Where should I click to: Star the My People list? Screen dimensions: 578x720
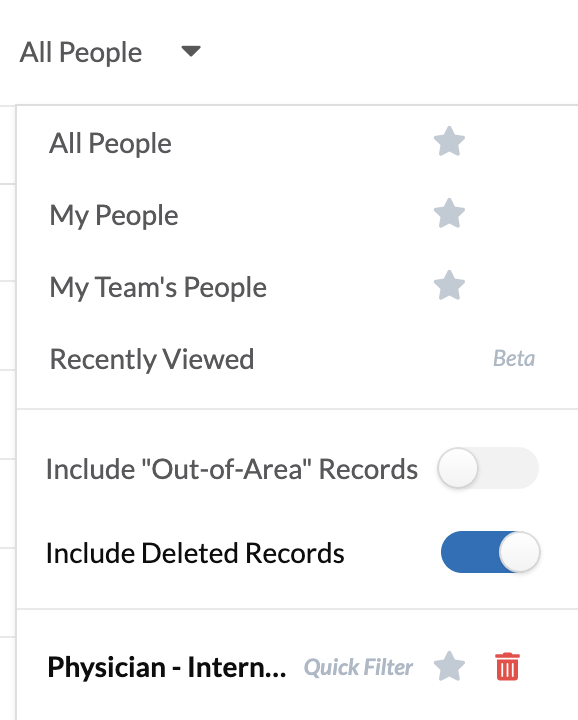[x=449, y=214]
